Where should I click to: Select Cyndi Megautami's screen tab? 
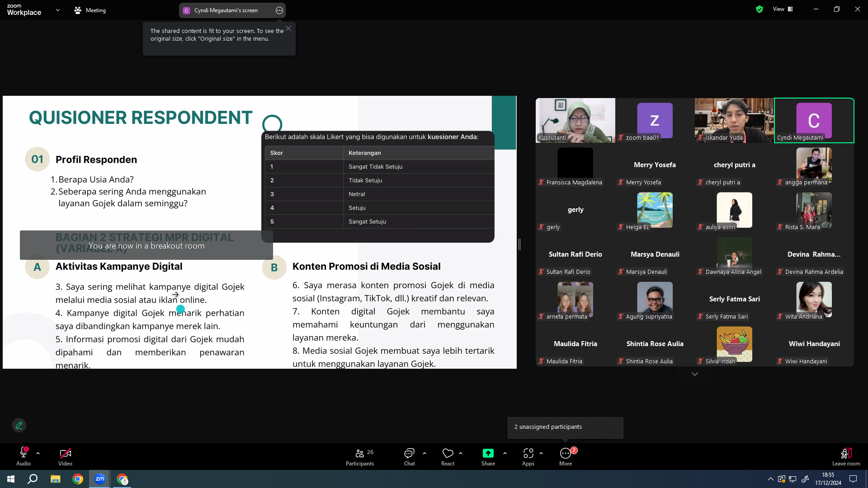[x=226, y=10]
